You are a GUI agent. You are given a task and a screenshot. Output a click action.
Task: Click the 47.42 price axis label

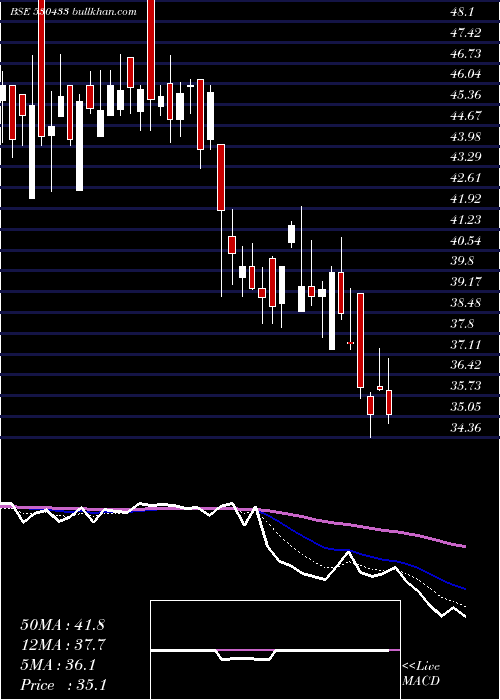(x=466, y=33)
